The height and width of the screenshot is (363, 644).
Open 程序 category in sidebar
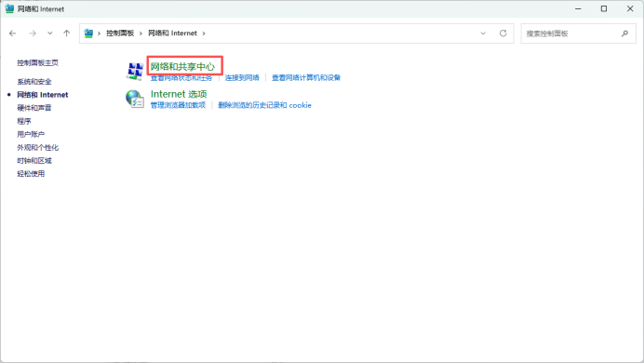pyautogui.click(x=24, y=121)
